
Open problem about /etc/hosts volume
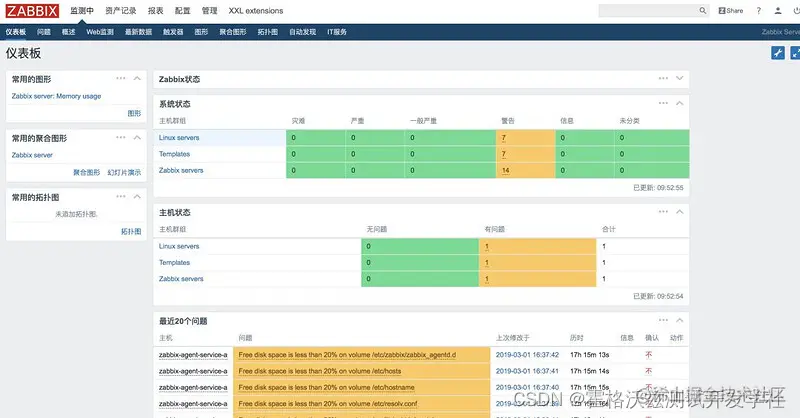tap(320, 371)
